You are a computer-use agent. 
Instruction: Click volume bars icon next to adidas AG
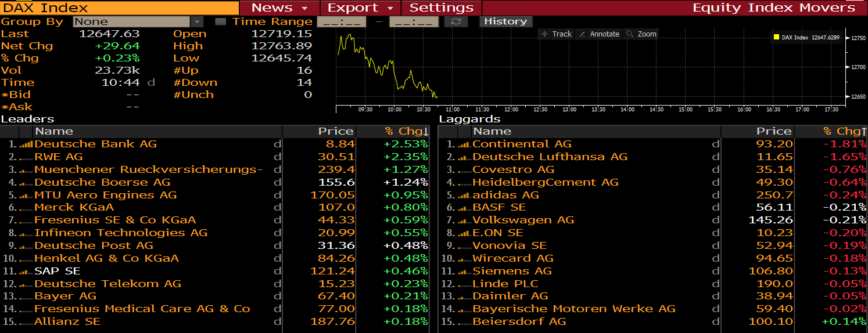pos(464,195)
